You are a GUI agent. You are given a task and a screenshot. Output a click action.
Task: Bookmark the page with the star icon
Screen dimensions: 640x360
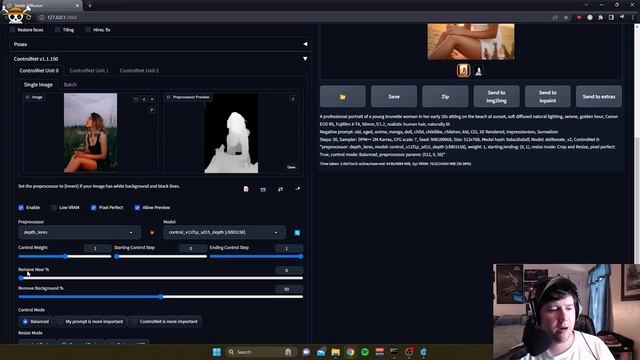(566, 18)
